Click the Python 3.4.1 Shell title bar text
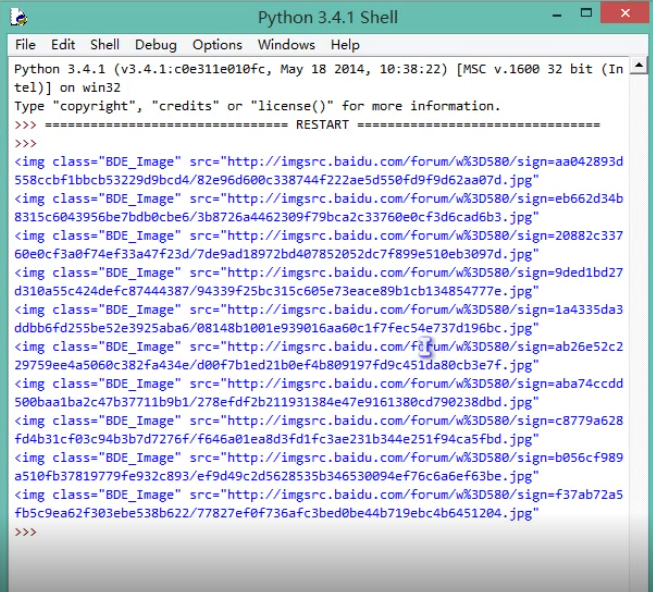 (327, 17)
